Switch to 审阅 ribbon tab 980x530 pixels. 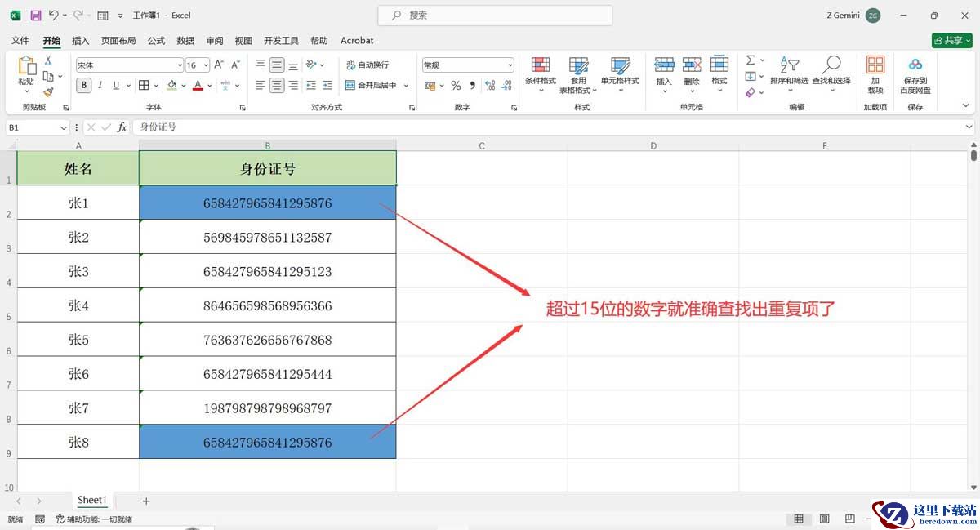[x=215, y=40]
